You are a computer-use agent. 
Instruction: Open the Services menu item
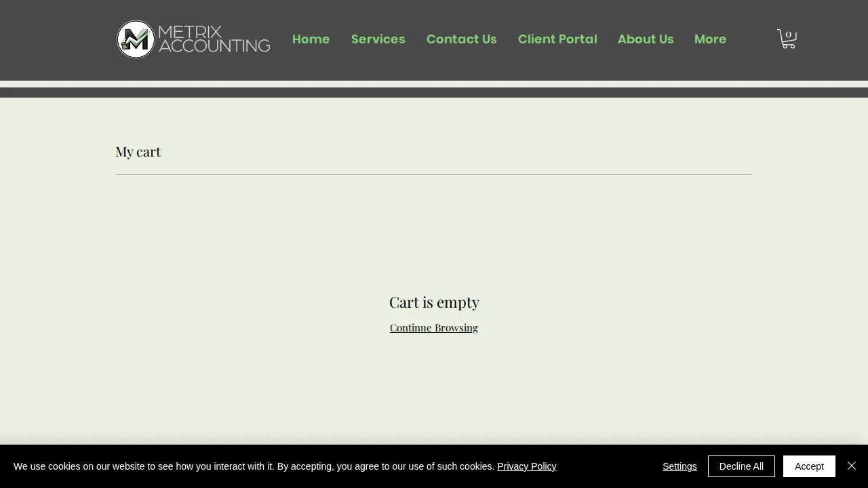point(378,39)
